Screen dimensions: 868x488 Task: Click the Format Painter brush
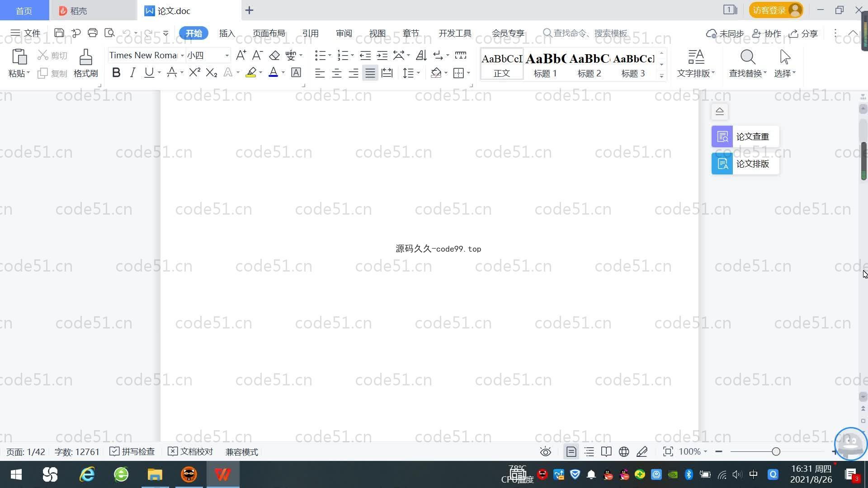tap(86, 57)
